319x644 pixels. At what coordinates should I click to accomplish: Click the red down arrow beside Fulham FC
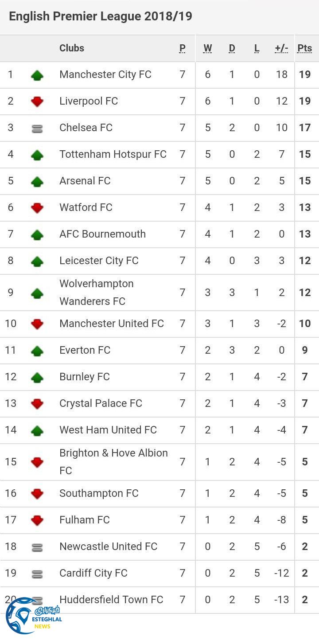[x=37, y=520]
